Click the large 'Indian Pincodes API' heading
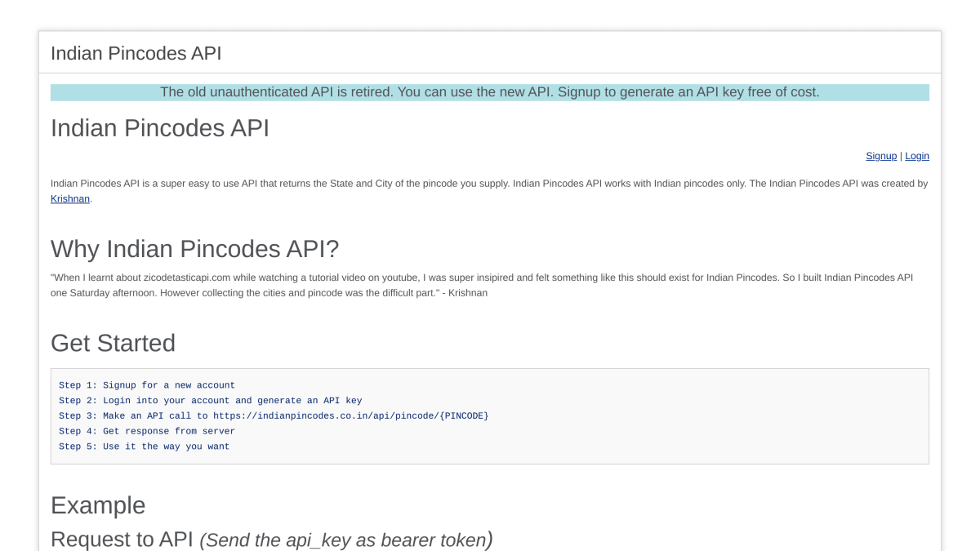The image size is (980, 551). coord(160,128)
